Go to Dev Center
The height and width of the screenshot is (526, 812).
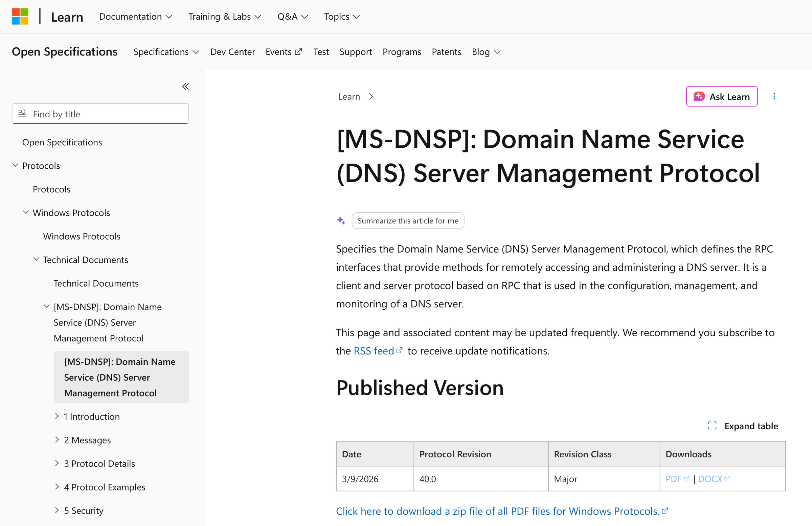233,52
